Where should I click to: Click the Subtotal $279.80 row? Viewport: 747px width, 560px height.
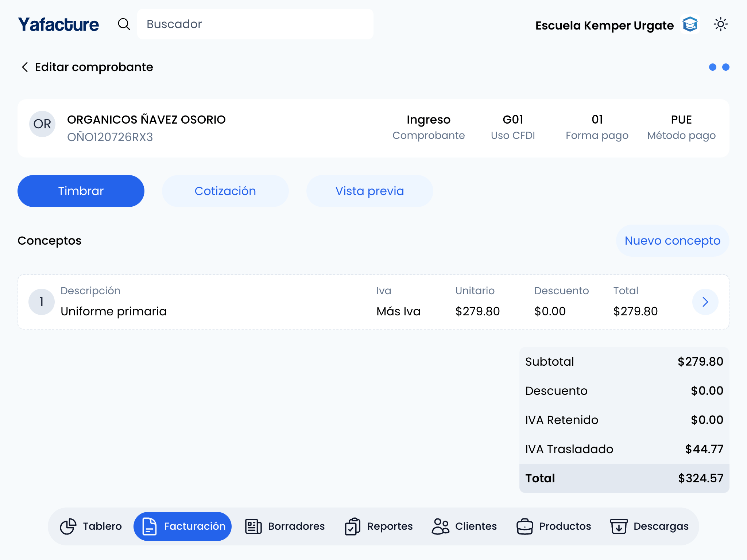pos(624,362)
